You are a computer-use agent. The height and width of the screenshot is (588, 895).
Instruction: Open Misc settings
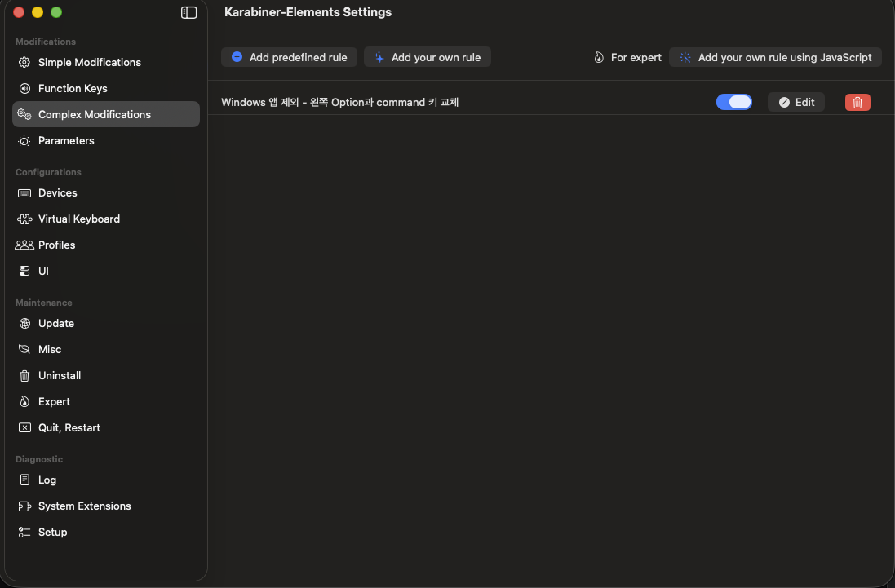pyautogui.click(x=105, y=349)
